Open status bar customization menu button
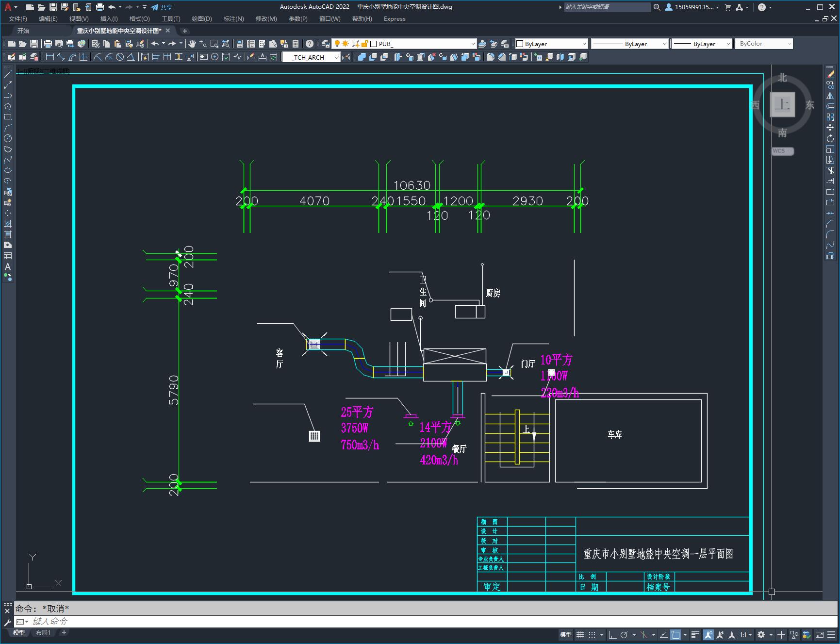840x644 pixels. (831, 634)
